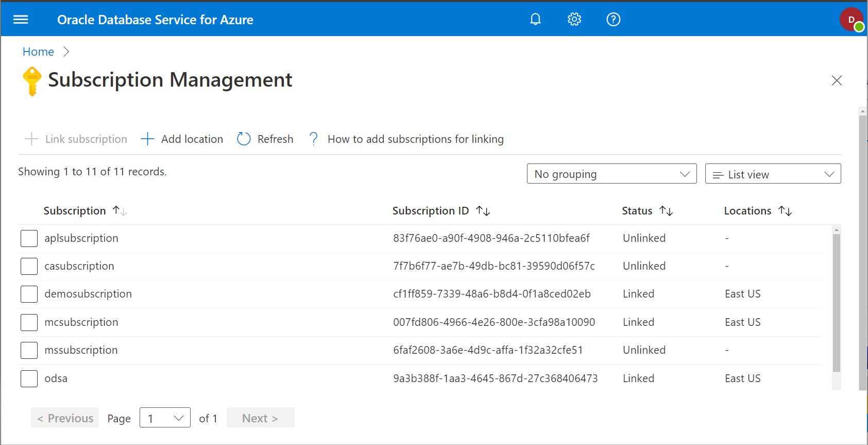
Task: Sort by Subscription ID column arrows
Action: 483,211
